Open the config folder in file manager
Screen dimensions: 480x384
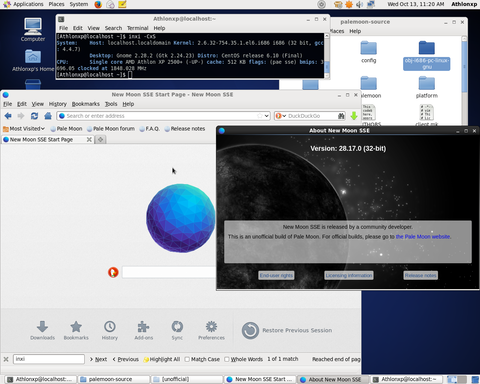pos(368,52)
